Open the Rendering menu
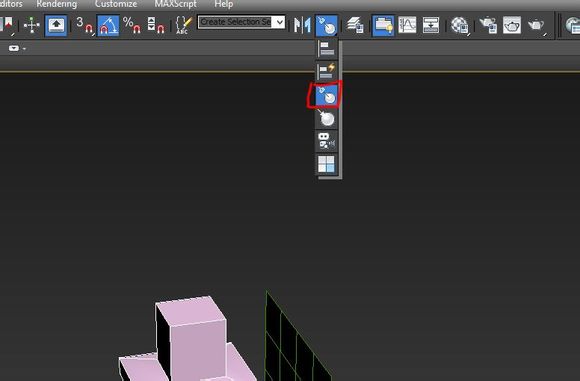 coord(57,4)
